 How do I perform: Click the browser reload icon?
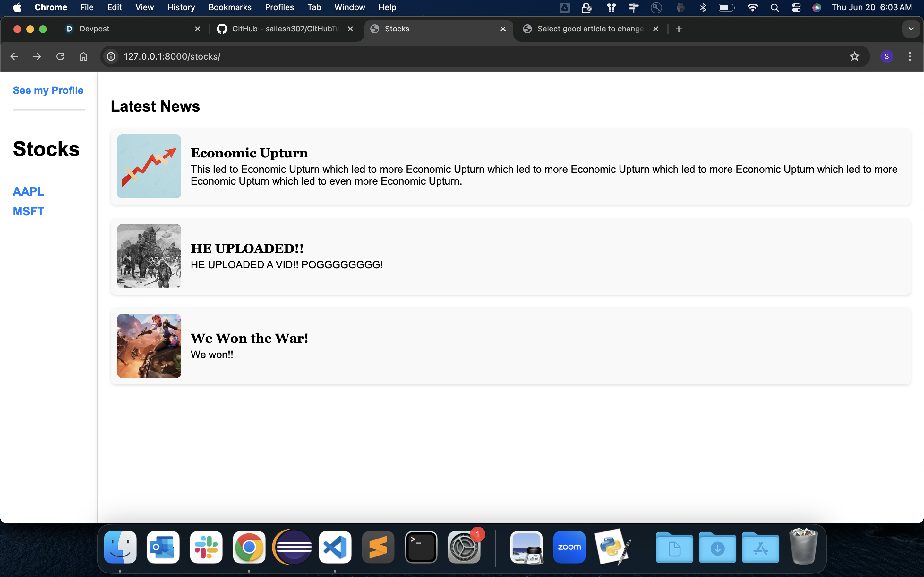[x=60, y=56]
